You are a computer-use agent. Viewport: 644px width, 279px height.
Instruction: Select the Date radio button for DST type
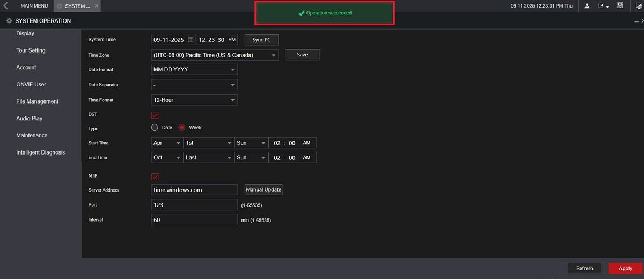(155, 128)
